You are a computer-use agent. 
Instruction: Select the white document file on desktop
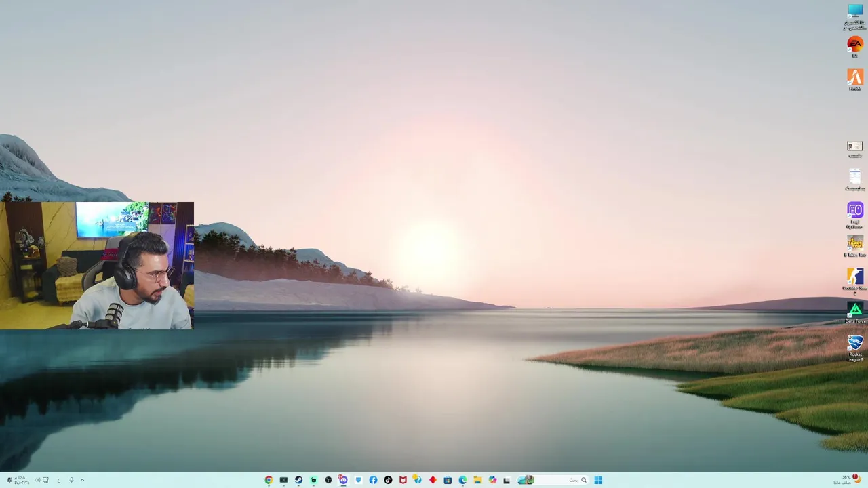coord(854,180)
